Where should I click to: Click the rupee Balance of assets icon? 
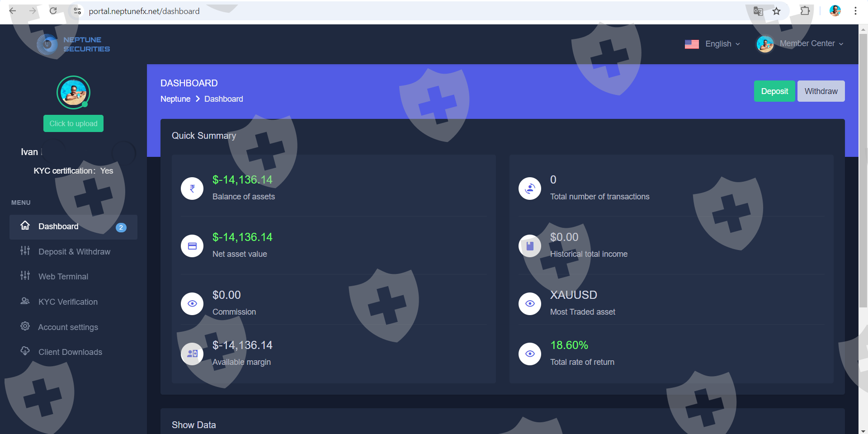(x=192, y=189)
